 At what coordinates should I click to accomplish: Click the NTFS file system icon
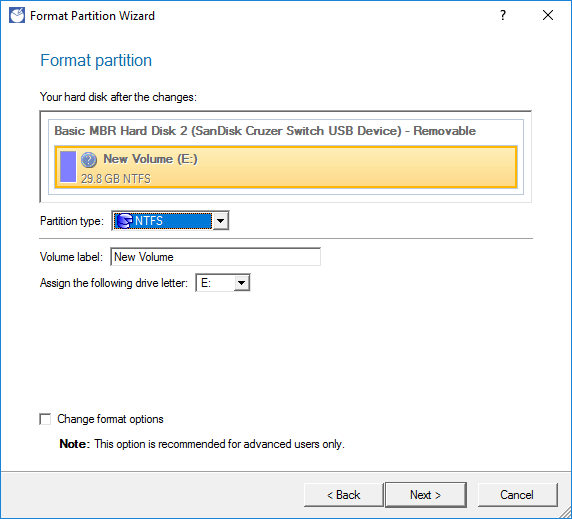pos(124,221)
